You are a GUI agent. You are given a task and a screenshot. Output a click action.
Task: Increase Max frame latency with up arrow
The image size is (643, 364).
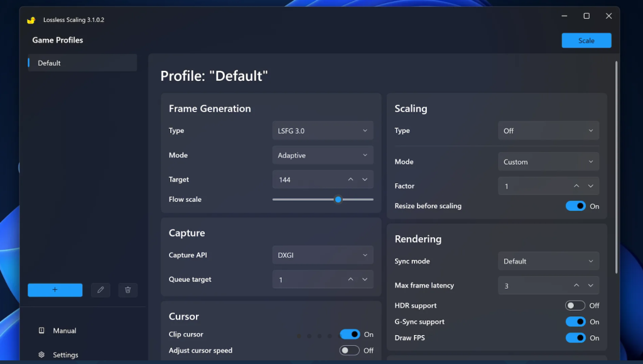576,286
